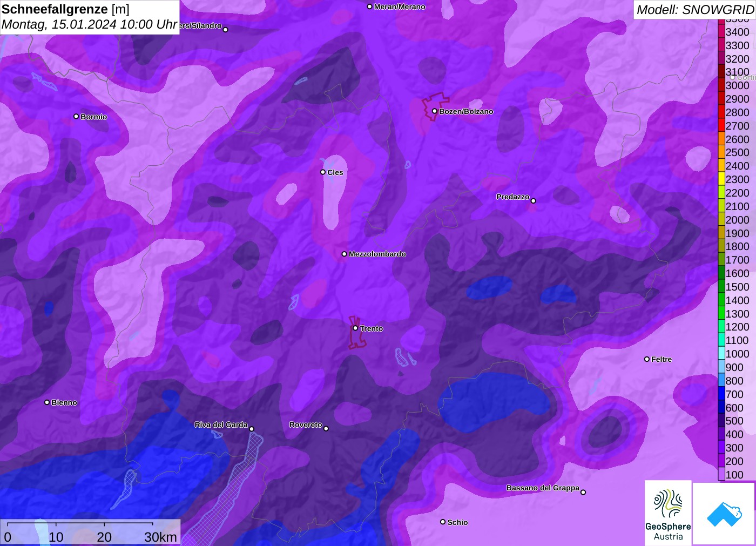Select the Feltre location marker
The width and height of the screenshot is (756, 546).
[647, 359]
